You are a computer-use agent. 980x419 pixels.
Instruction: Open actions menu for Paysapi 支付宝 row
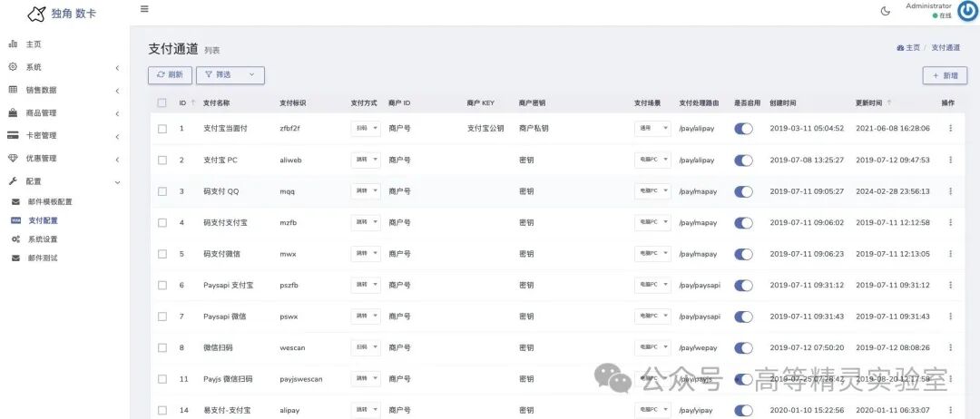pyautogui.click(x=951, y=285)
